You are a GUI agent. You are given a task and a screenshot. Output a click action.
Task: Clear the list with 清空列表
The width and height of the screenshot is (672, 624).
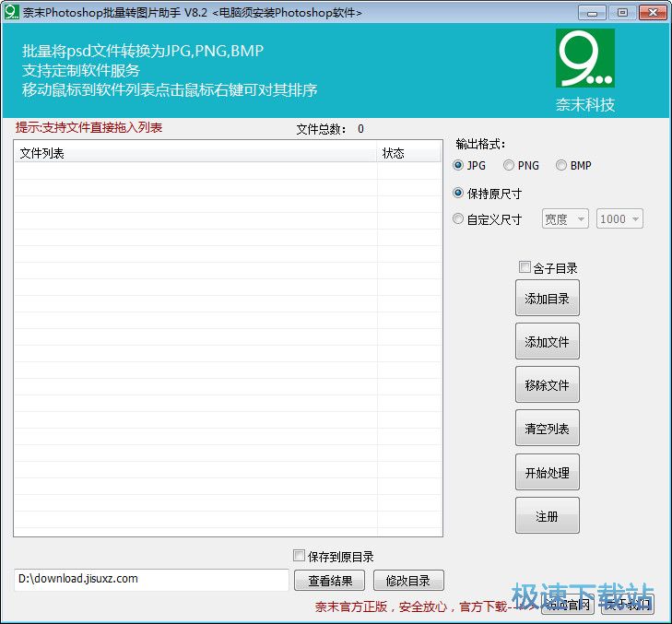[547, 429]
